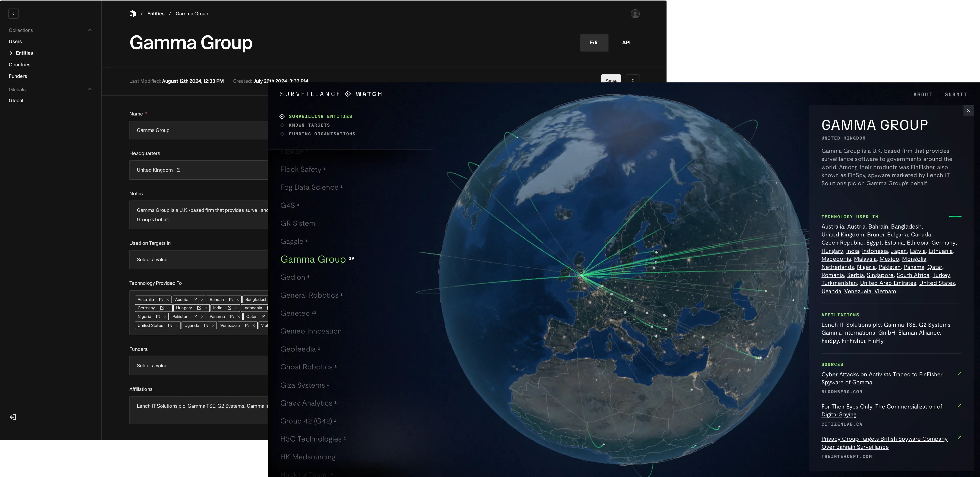Remove the United States tag
Screen dimensions: 980x477
177,326
